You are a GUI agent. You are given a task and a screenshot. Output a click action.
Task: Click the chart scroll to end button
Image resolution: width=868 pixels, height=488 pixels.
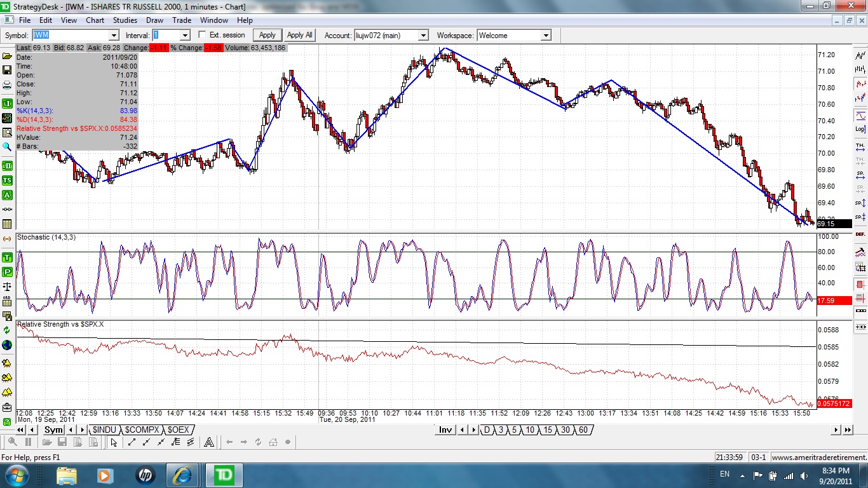pos(848,430)
